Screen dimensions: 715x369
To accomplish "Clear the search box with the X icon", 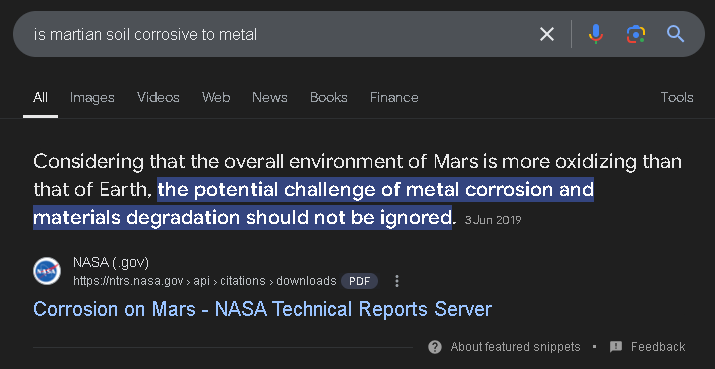I will (x=547, y=34).
